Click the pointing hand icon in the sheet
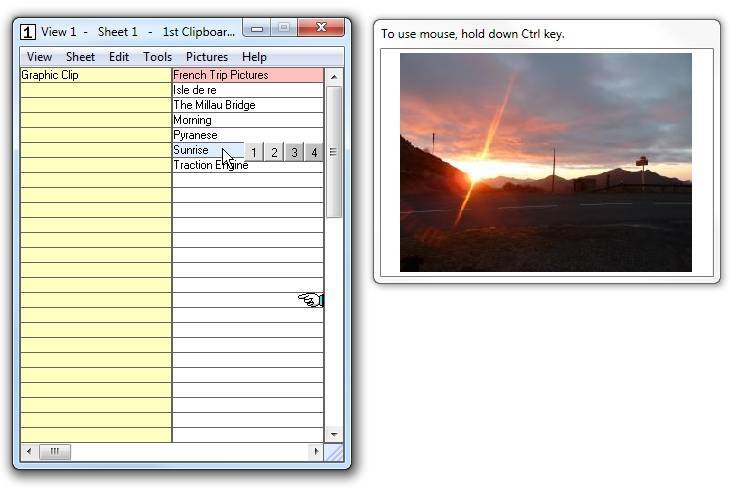The height and width of the screenshot is (491, 729). 311,300
